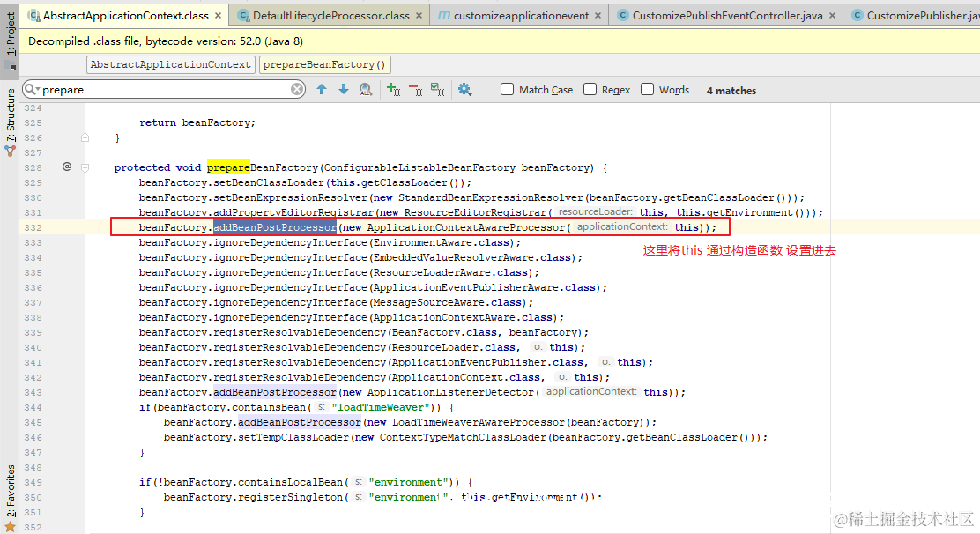Jump to previous search occurrence arrow

click(322, 89)
